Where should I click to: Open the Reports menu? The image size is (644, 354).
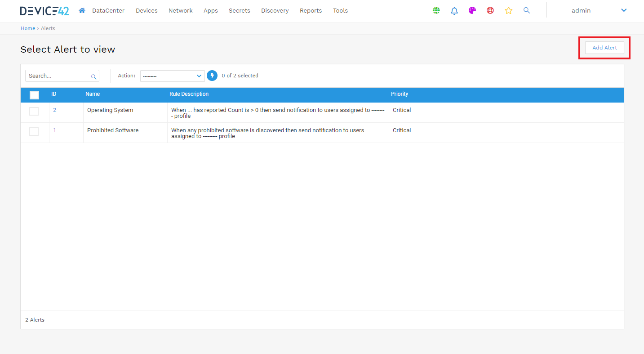(x=311, y=10)
